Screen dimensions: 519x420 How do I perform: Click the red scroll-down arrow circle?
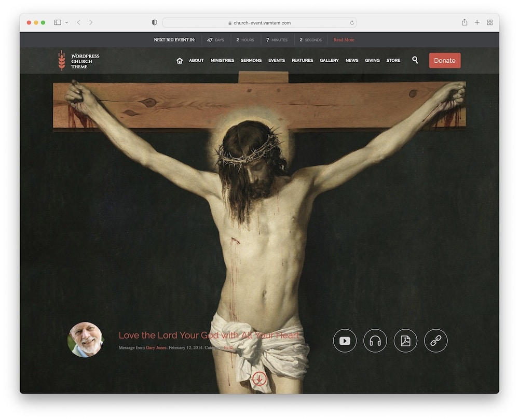coord(259,379)
